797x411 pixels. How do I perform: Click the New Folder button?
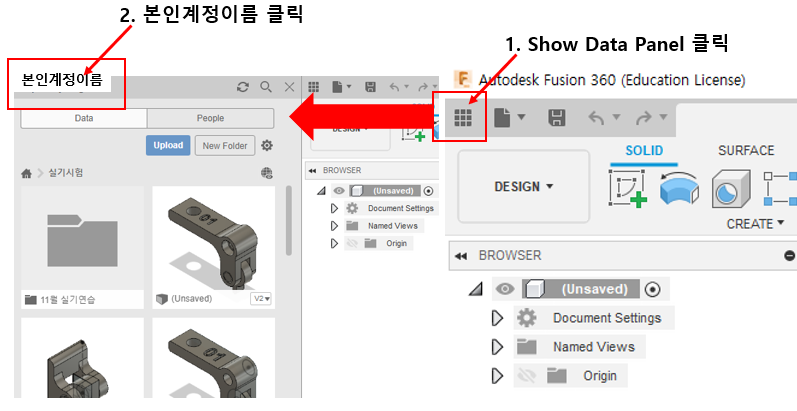point(225,146)
